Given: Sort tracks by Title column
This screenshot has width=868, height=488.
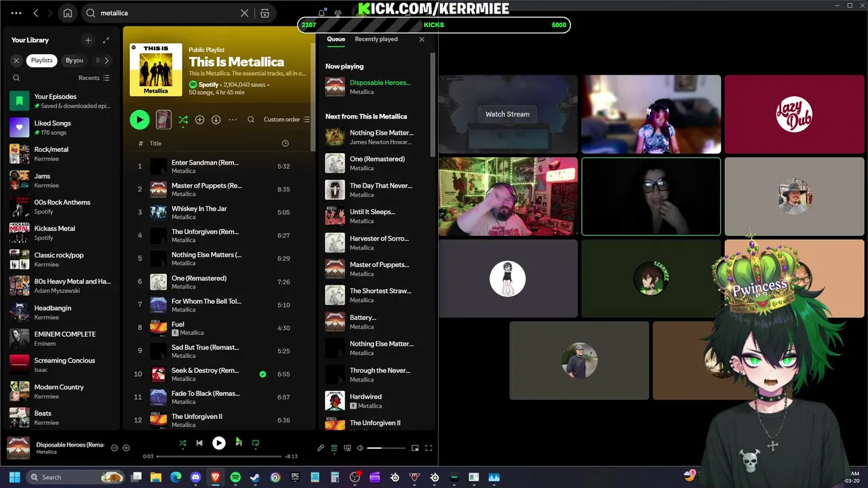Looking at the screenshot, I should pos(155,143).
